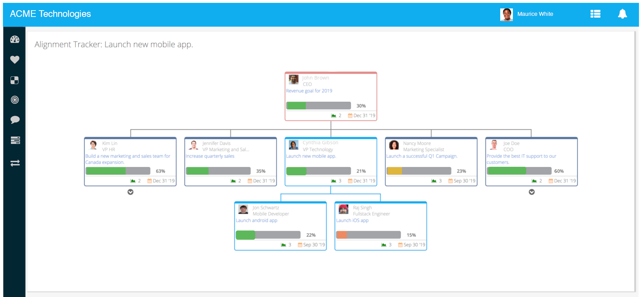Click calendar due date icon on Cynthia Gibson's card

tap(350, 181)
